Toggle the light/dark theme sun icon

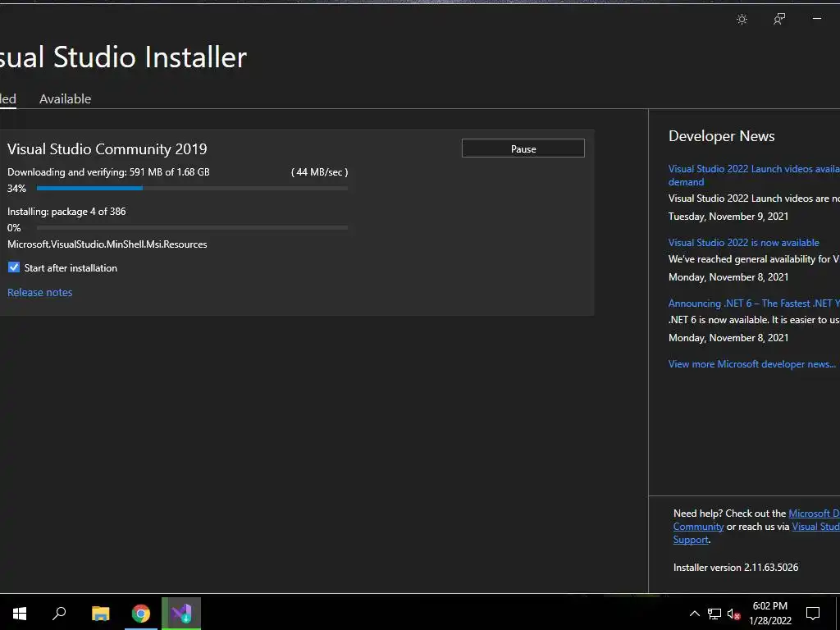[742, 20]
